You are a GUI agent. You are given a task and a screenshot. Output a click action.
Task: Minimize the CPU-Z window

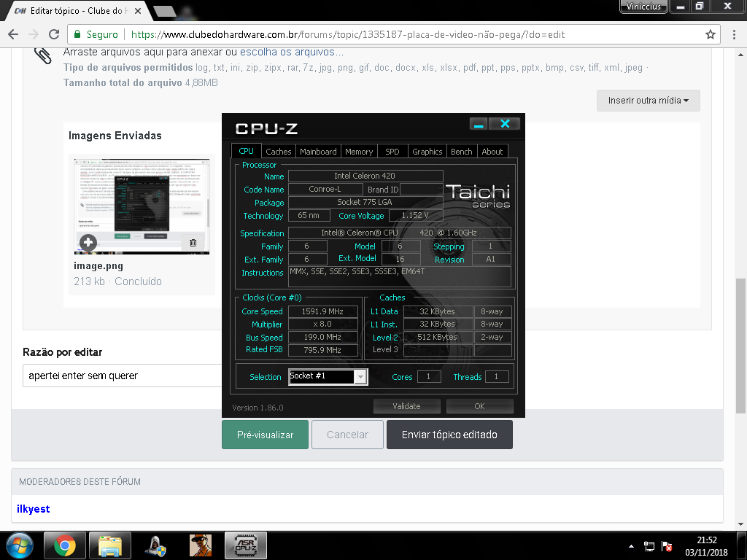pyautogui.click(x=479, y=124)
